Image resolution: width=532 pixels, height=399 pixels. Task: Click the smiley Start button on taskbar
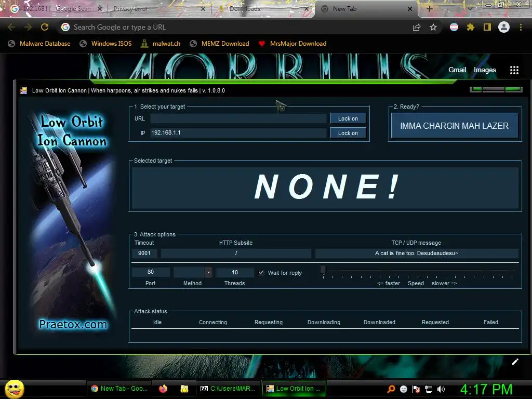pyautogui.click(x=14, y=389)
